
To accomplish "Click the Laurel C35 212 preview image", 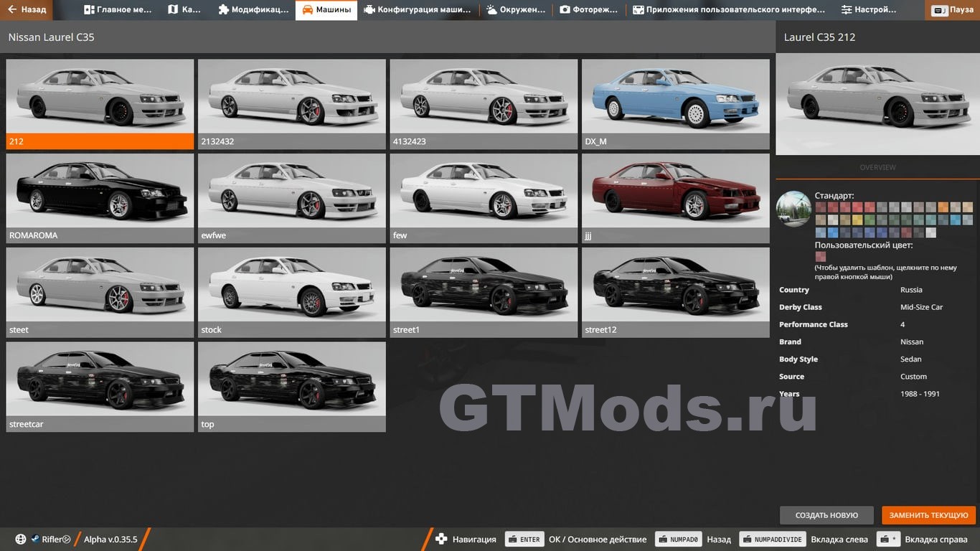I will click(877, 103).
